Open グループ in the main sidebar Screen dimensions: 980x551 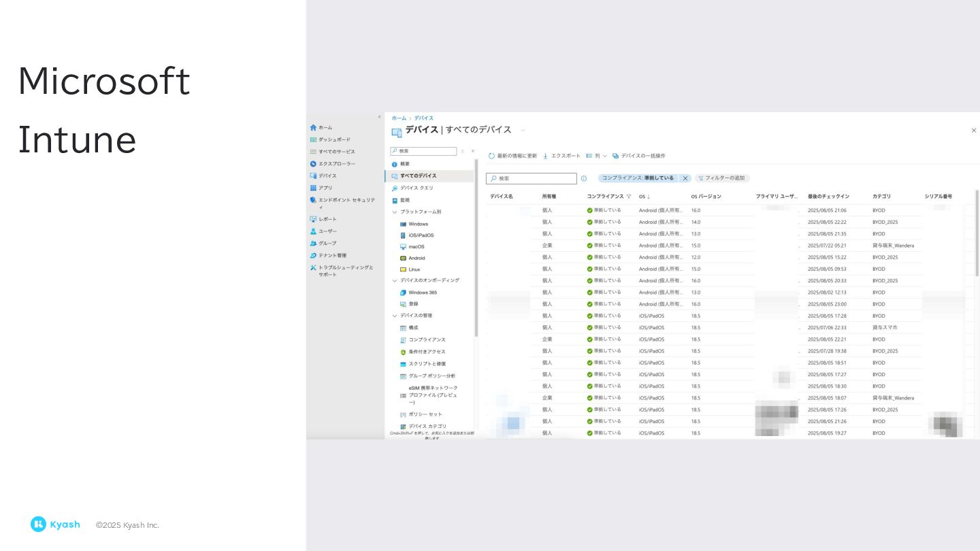(x=323, y=243)
